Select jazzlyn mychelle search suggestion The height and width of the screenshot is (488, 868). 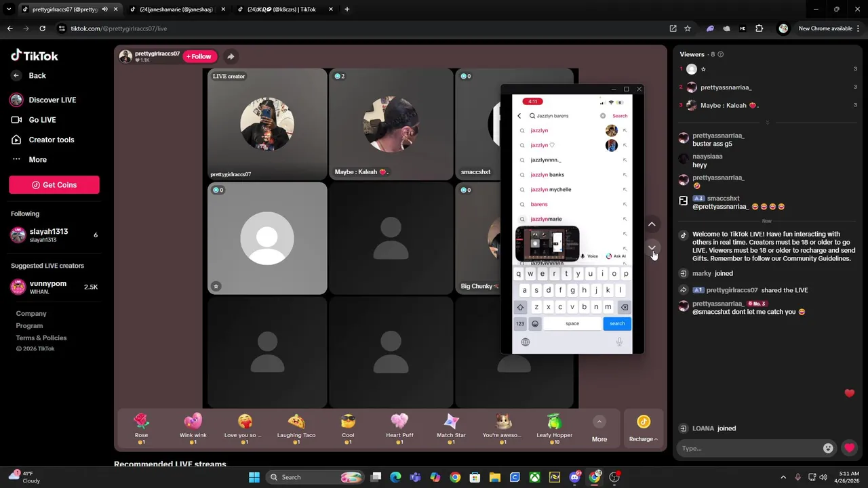[x=551, y=190]
